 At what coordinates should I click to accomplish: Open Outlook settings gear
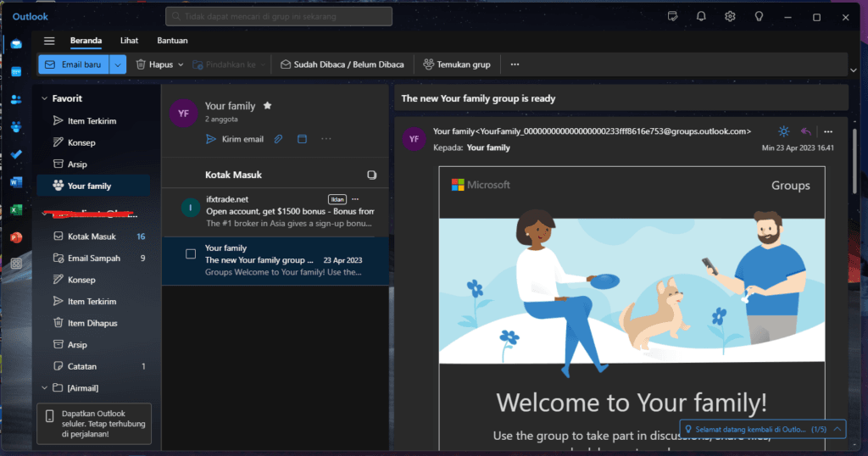[x=730, y=17]
